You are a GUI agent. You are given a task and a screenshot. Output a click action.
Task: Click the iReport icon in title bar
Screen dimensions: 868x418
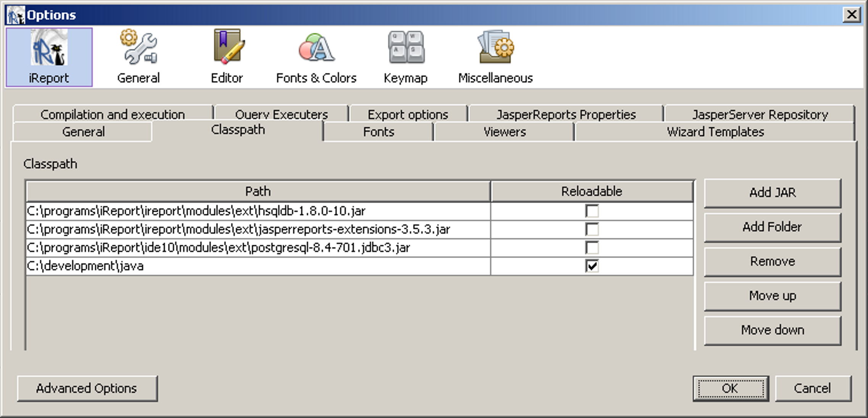point(15,15)
